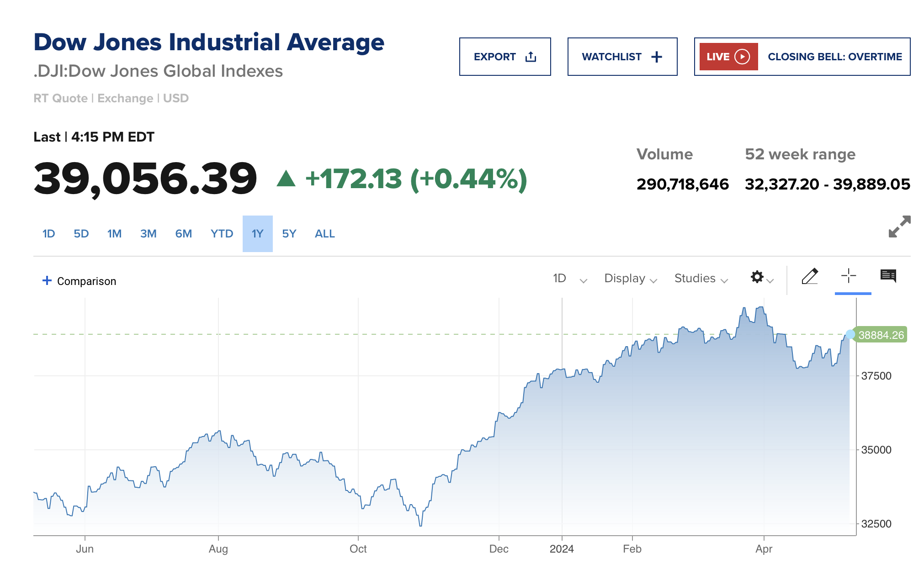Expand chart to fullscreen with arrows icon
Screen dimensions: 924x569
(899, 227)
